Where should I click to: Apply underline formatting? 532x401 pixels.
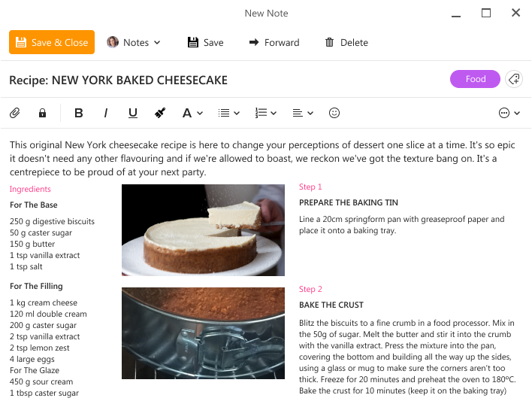(133, 113)
